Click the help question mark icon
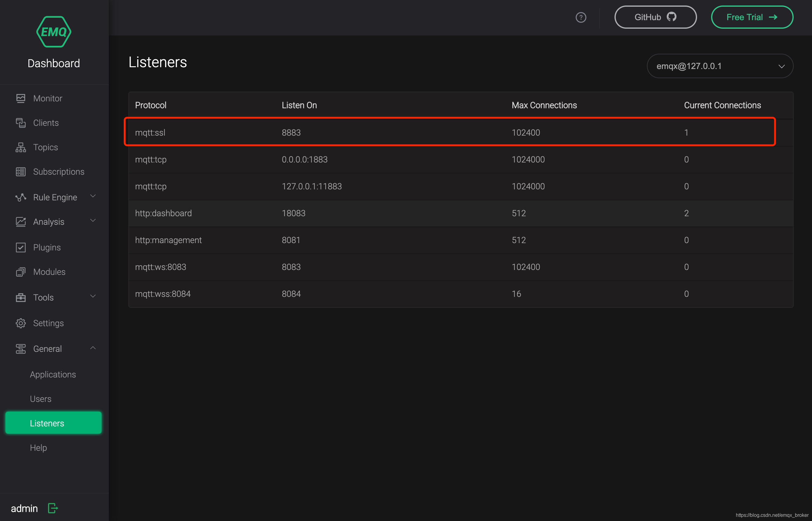 point(581,17)
